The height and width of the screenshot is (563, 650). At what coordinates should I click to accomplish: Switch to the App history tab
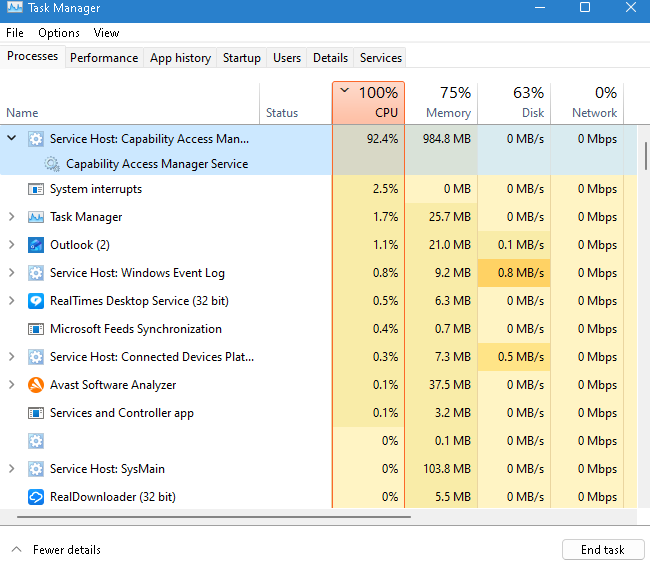(180, 58)
